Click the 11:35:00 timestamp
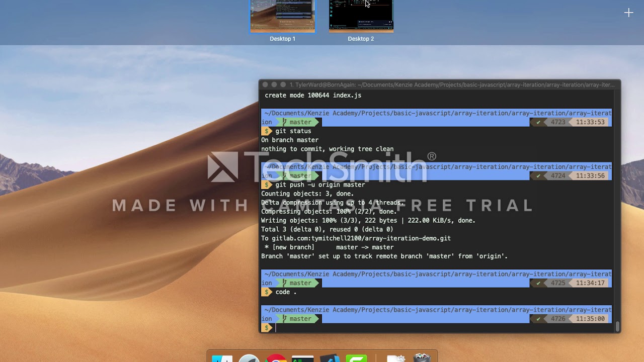 pos(590,319)
